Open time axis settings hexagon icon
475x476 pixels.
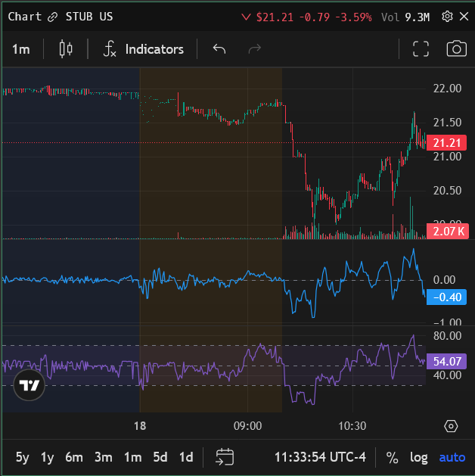click(451, 426)
